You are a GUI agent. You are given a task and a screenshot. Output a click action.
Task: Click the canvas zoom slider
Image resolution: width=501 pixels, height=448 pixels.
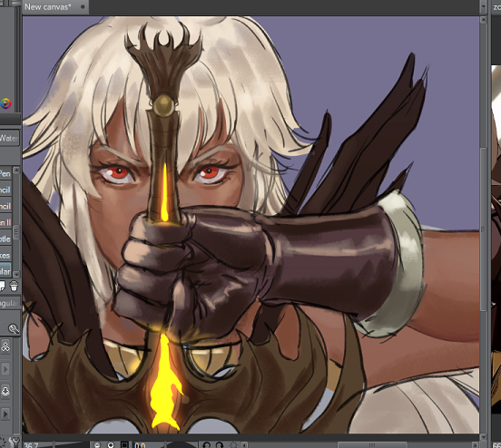72,444
